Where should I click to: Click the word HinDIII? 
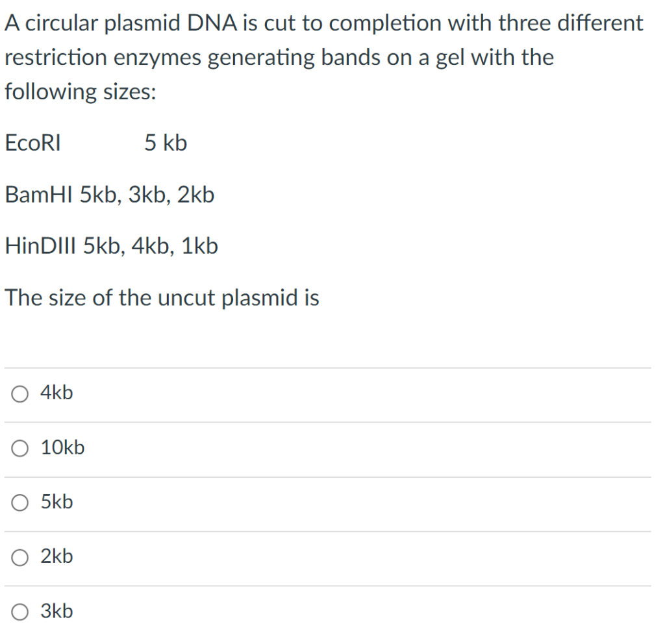click(41, 246)
